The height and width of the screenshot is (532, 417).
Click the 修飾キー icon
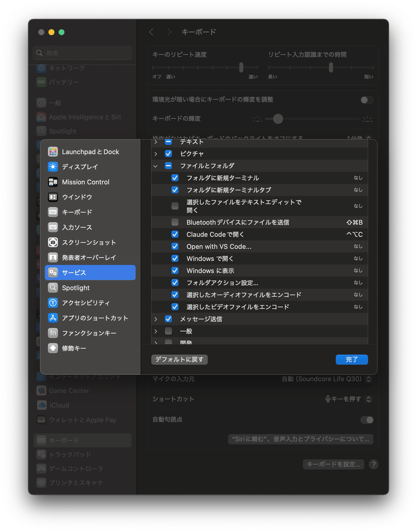[53, 348]
